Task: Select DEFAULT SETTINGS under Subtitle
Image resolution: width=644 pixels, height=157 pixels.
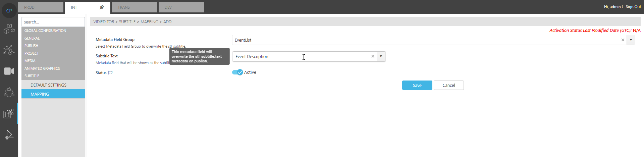Action: [49, 85]
